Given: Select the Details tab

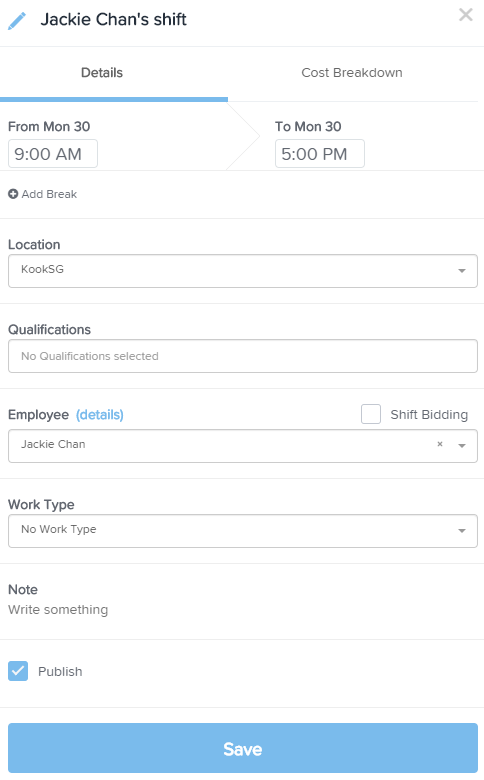Looking at the screenshot, I should coord(102,73).
